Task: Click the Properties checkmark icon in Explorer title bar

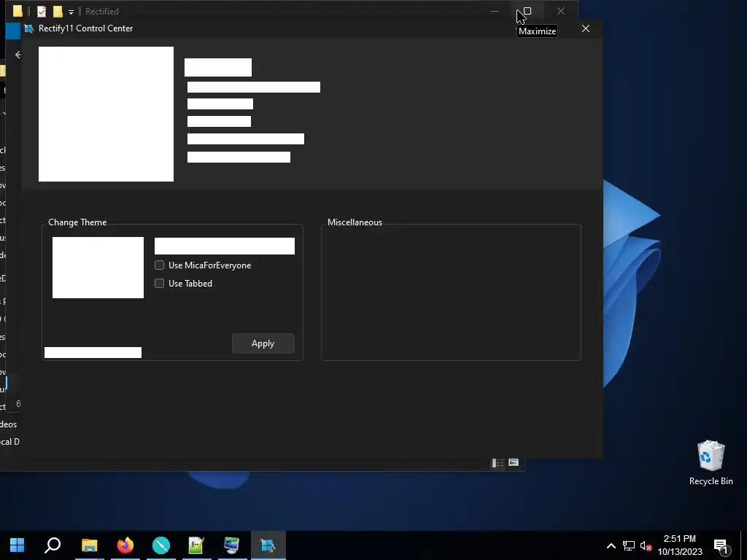Action: coord(42,11)
